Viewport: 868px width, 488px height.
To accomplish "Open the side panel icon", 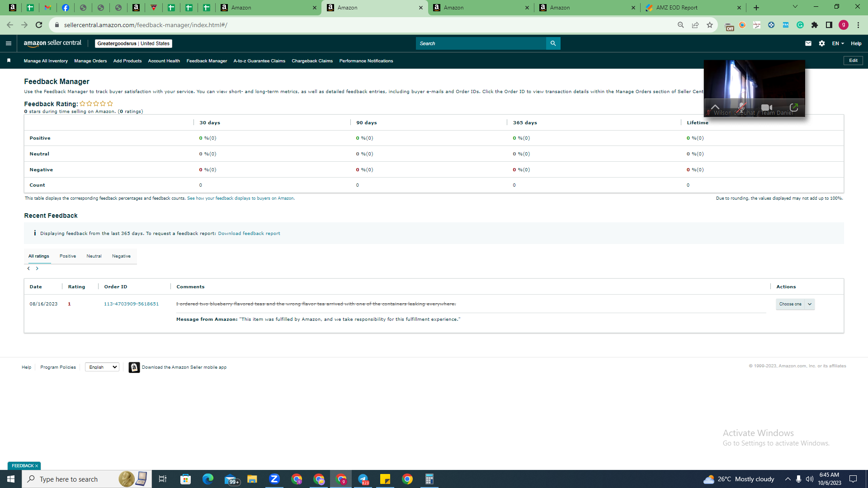I will 829,25.
